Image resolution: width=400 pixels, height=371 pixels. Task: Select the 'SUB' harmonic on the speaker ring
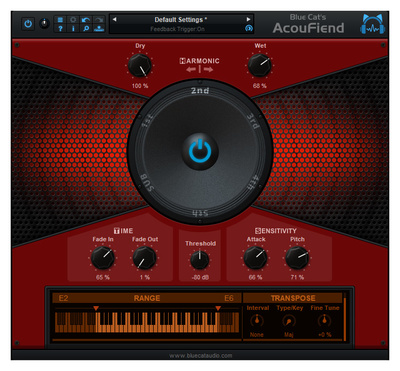(x=147, y=182)
